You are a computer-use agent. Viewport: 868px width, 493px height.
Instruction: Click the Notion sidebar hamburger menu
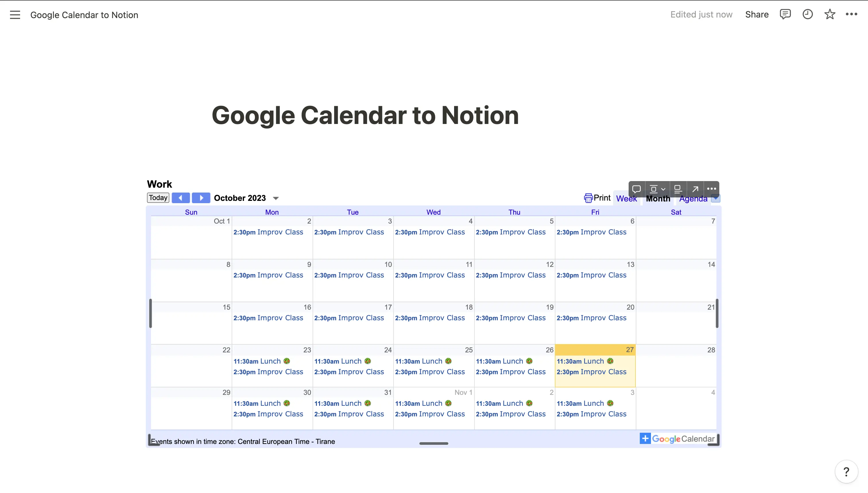[14, 14]
